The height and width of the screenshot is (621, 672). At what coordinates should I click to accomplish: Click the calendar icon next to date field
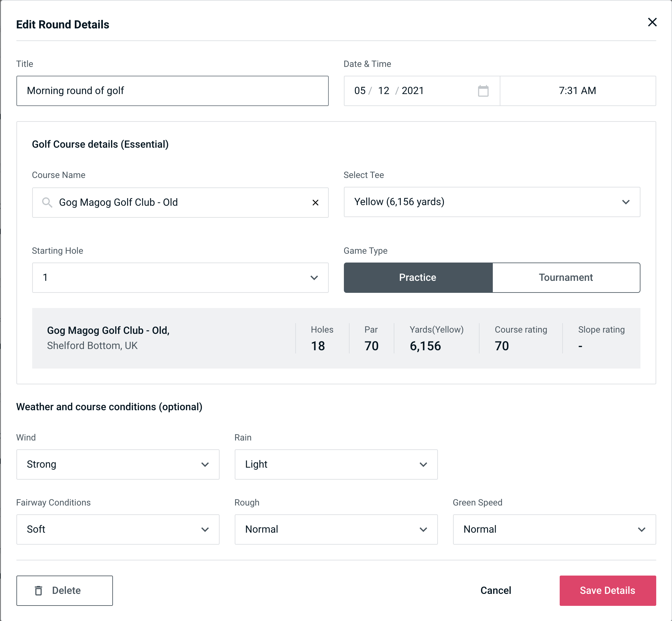point(483,90)
